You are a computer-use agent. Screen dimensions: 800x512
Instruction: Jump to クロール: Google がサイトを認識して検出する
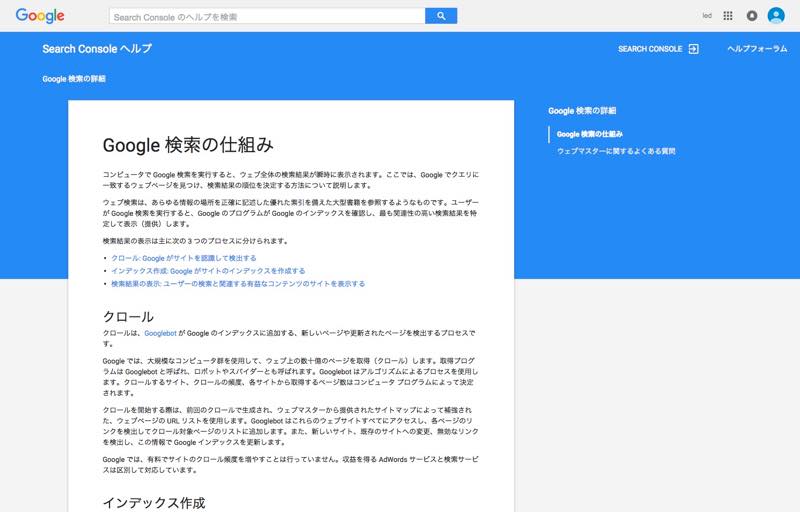[x=184, y=258]
